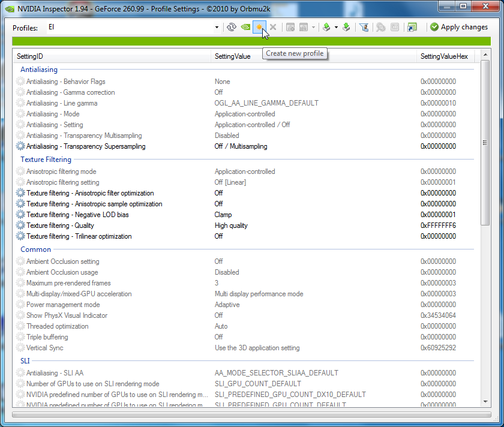Click gear icon beside Texture filtering - Quality

(21, 225)
